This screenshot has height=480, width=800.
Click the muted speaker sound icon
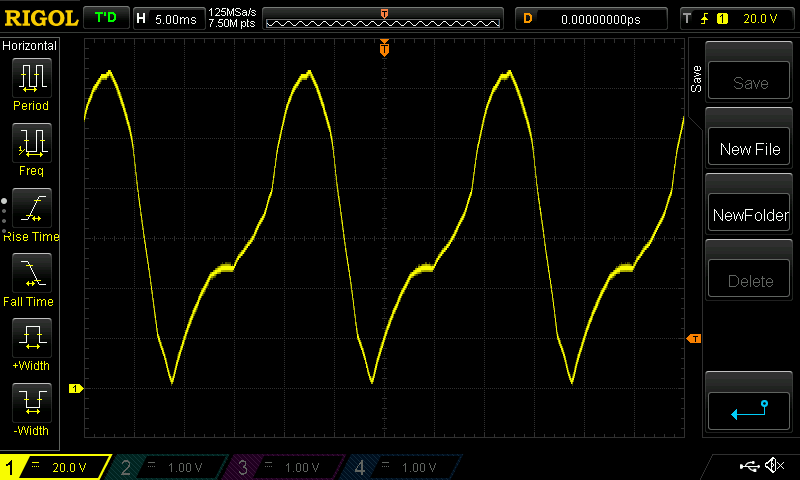pyautogui.click(x=774, y=465)
